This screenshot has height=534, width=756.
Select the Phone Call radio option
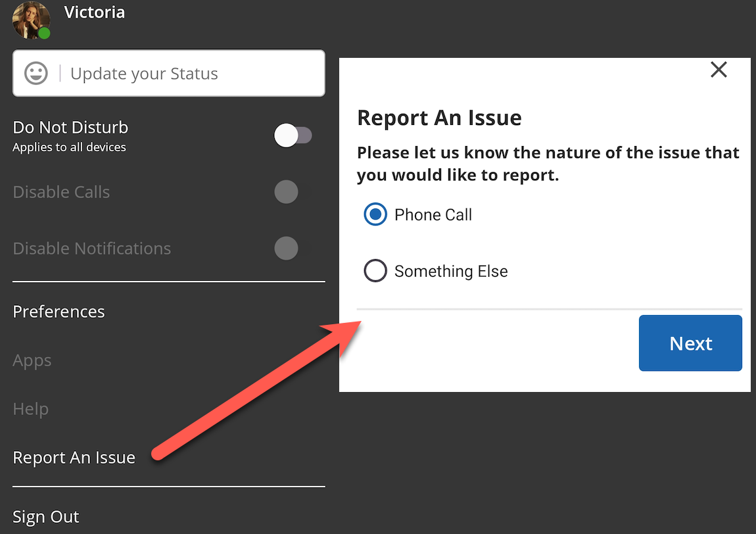(375, 214)
